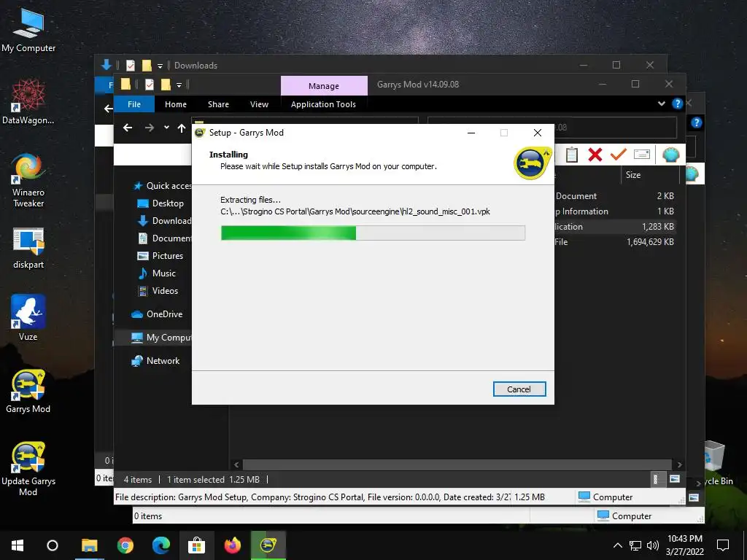Launch Firefox from the taskbar
Screen dimensions: 747x560
[232, 545]
